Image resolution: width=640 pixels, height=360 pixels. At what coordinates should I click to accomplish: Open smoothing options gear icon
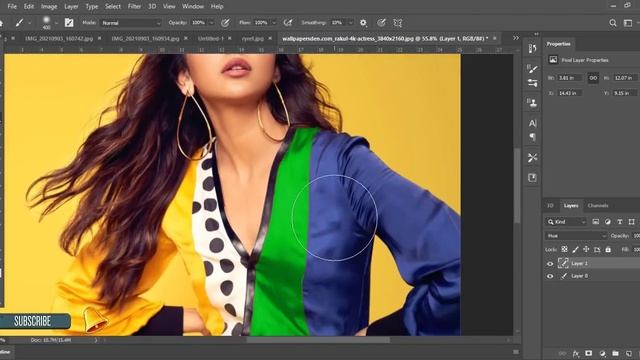(x=363, y=23)
